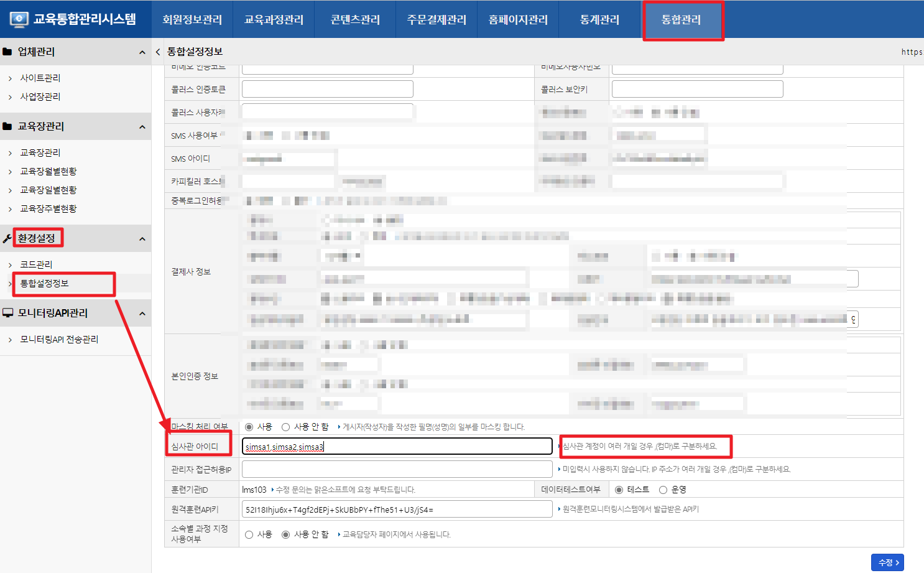Screen dimensions: 924x573
Task: Collapse the 교육장관리 section chevron
Action: coord(142,127)
